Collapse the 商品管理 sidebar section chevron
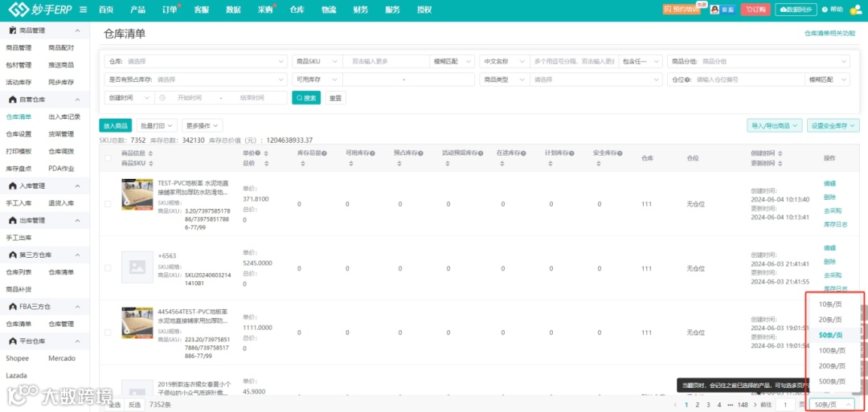Viewport: 868px width, 412px height. click(77, 31)
